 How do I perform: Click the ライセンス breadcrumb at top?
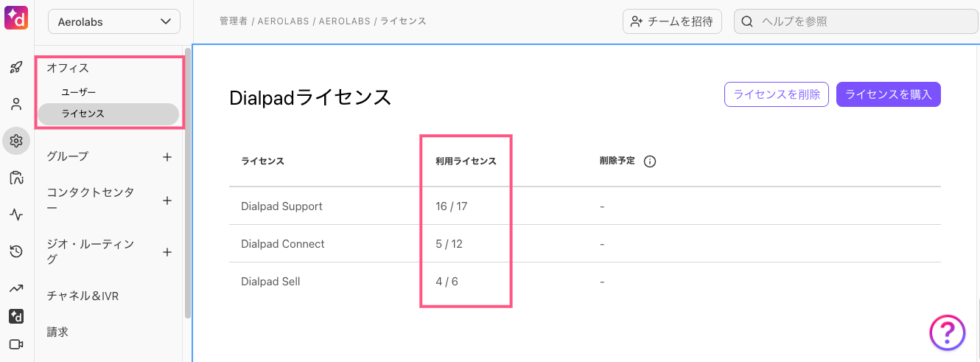[x=405, y=21]
